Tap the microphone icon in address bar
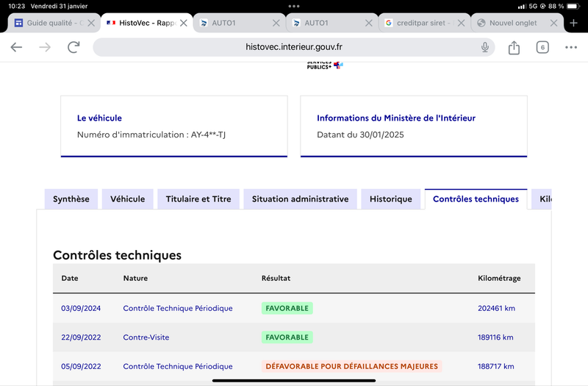This screenshot has height=386, width=588. tap(485, 47)
